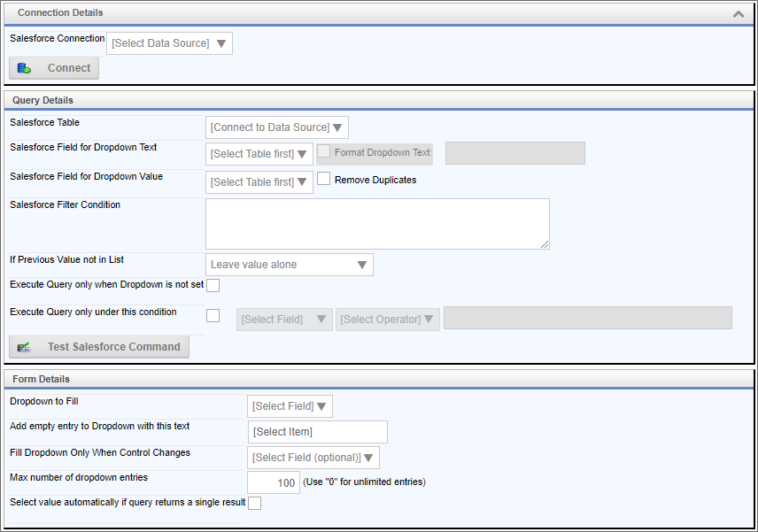
Task: Click the Max number of dropdown entries field
Action: tap(274, 482)
